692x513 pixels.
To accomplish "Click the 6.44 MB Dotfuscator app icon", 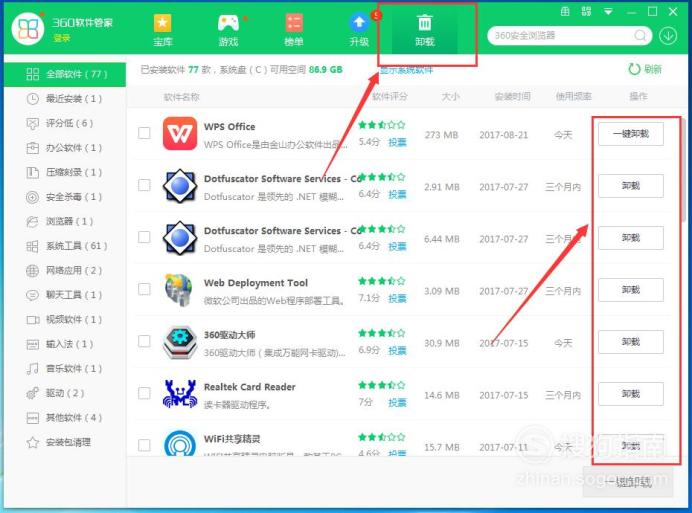I will 180,238.
